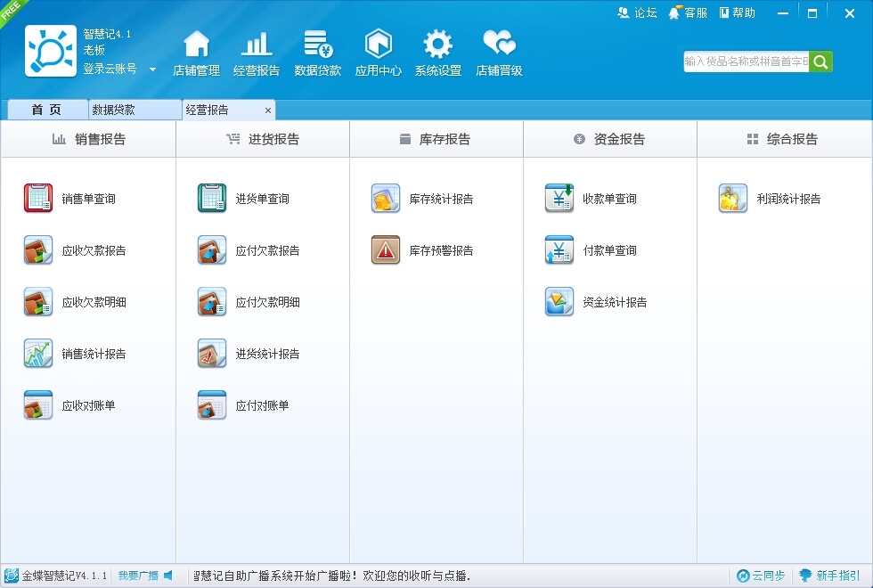Open 销售单查询 report icon
The width and height of the screenshot is (873, 588).
point(37,198)
